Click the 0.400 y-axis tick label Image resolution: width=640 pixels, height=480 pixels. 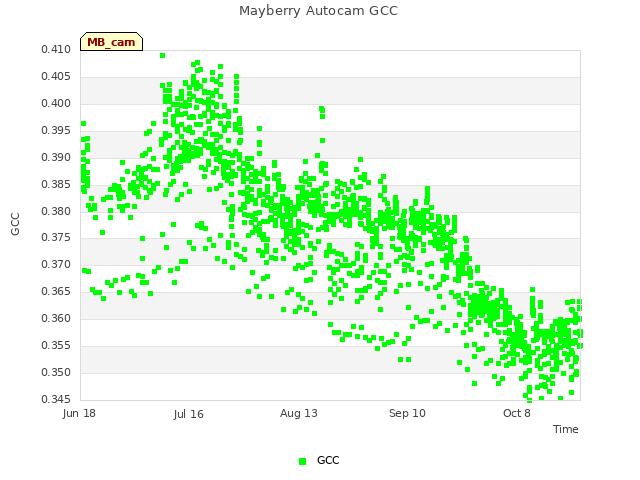coord(56,103)
